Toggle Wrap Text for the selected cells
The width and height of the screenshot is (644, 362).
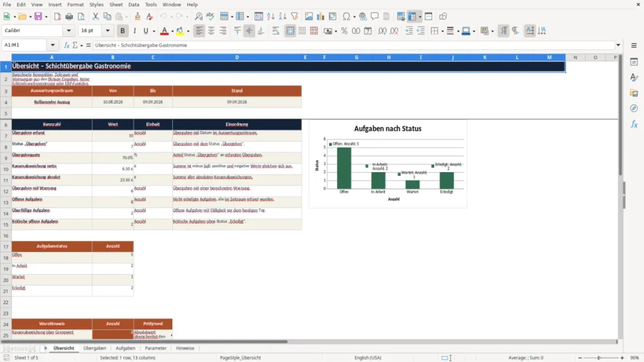275,31
